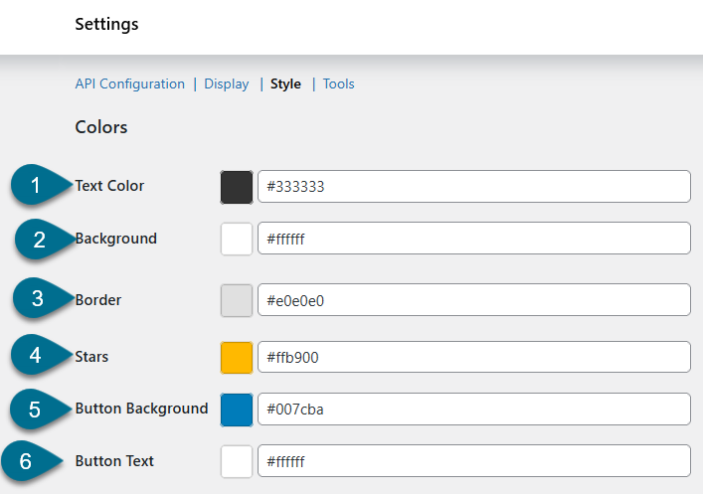Click callout marker number 6
This screenshot has height=494, width=703.
27,462
